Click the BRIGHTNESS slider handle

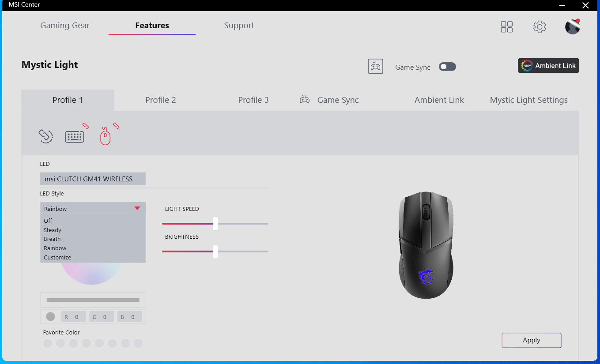click(x=215, y=251)
